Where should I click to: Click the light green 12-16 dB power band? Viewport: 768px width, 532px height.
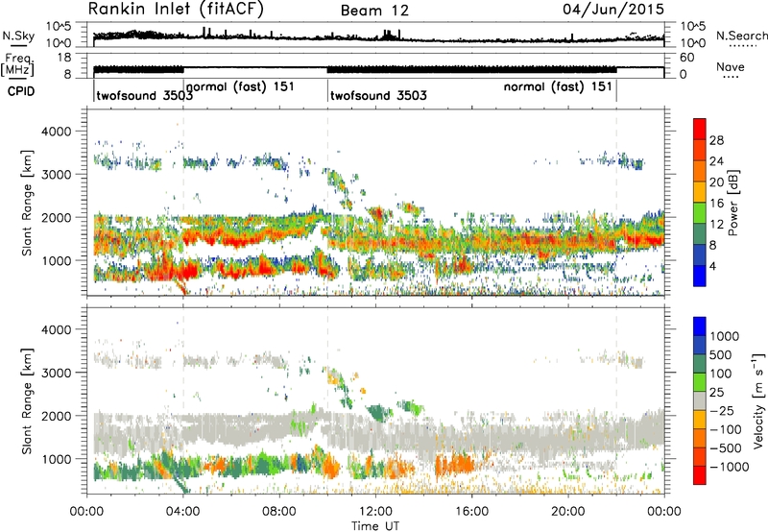(x=700, y=212)
